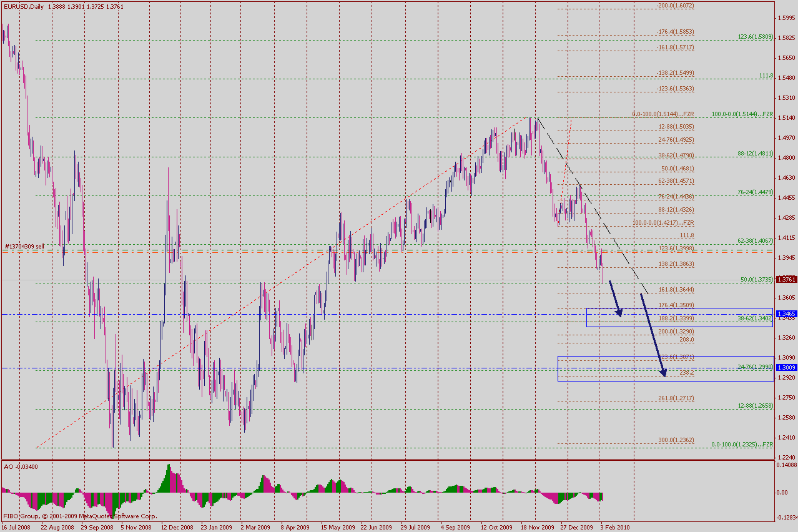This screenshot has width=798, height=532.
Task: Click 1.5995 on the price scale
Action: pyautogui.click(x=786, y=18)
